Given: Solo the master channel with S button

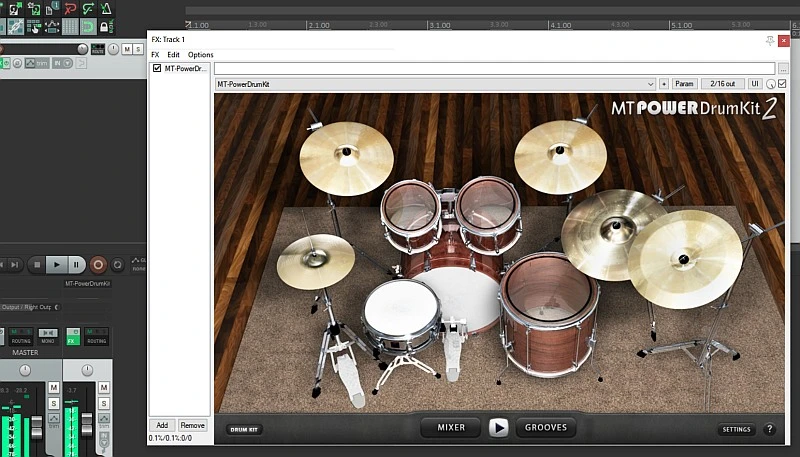Looking at the screenshot, I should 54,403.
